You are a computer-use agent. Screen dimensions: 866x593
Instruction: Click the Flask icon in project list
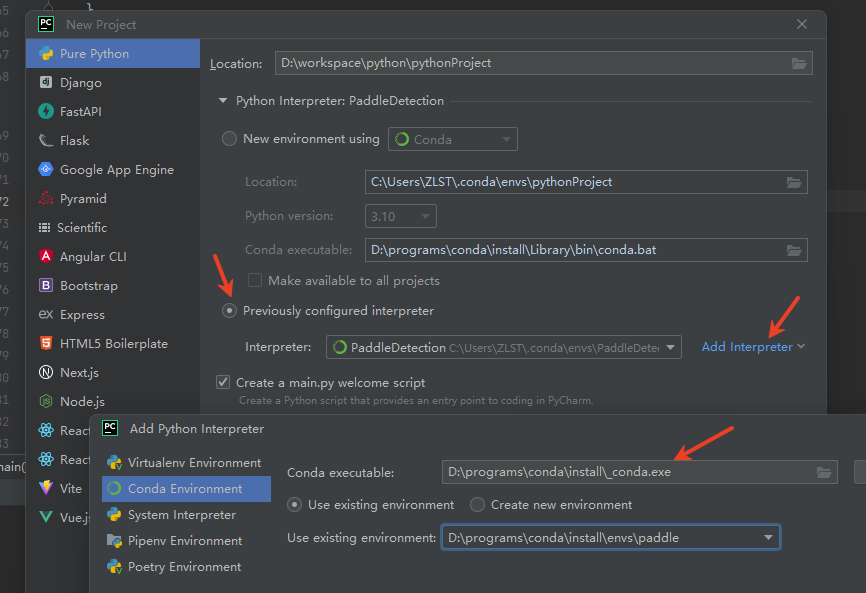[46, 140]
